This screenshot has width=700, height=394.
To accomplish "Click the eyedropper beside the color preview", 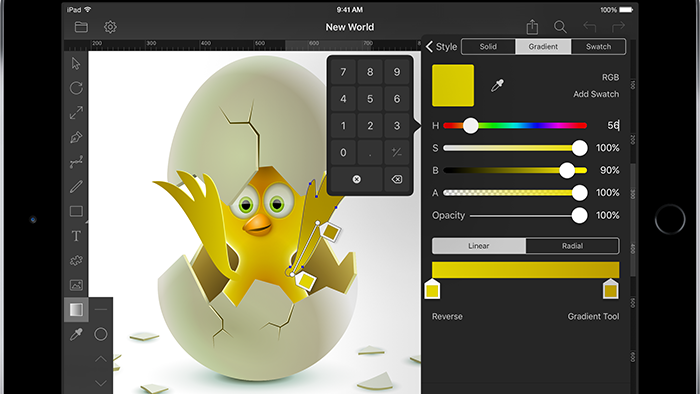I will (x=497, y=85).
